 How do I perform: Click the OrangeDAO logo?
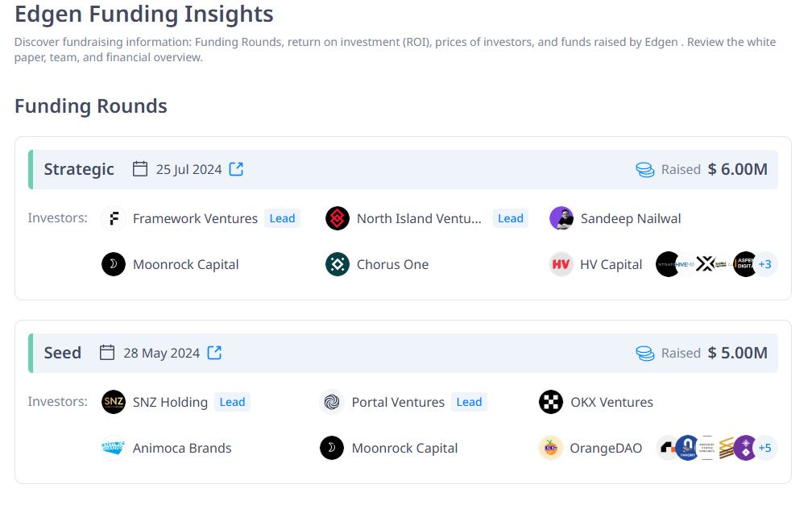pyautogui.click(x=549, y=448)
